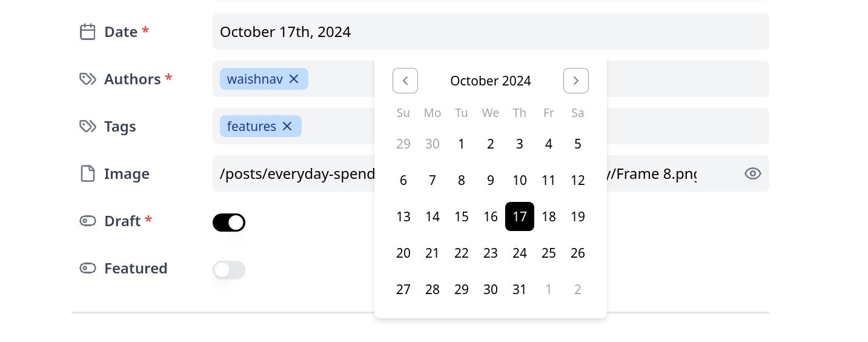868x342 pixels.
Task: Click the selected day 17
Action: click(x=520, y=216)
